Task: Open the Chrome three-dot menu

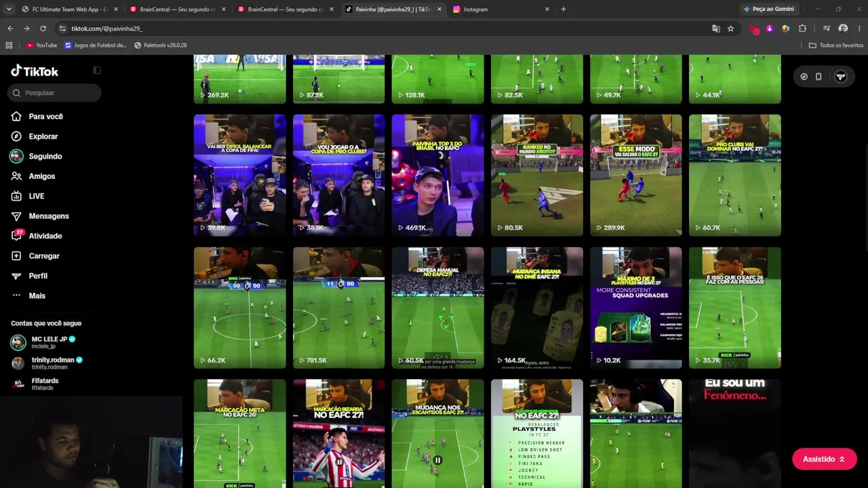Action: click(859, 28)
